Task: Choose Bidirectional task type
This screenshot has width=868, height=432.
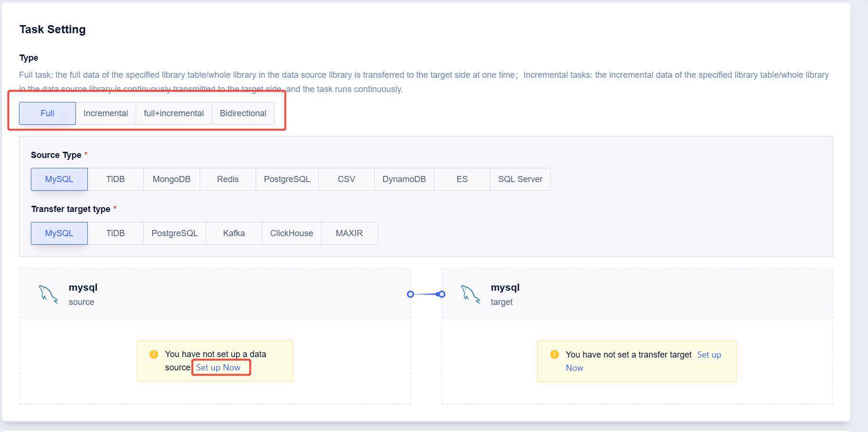Action: 243,113
